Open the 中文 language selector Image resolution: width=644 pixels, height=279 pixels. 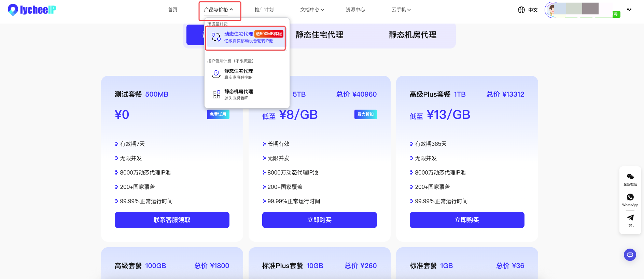click(x=533, y=10)
